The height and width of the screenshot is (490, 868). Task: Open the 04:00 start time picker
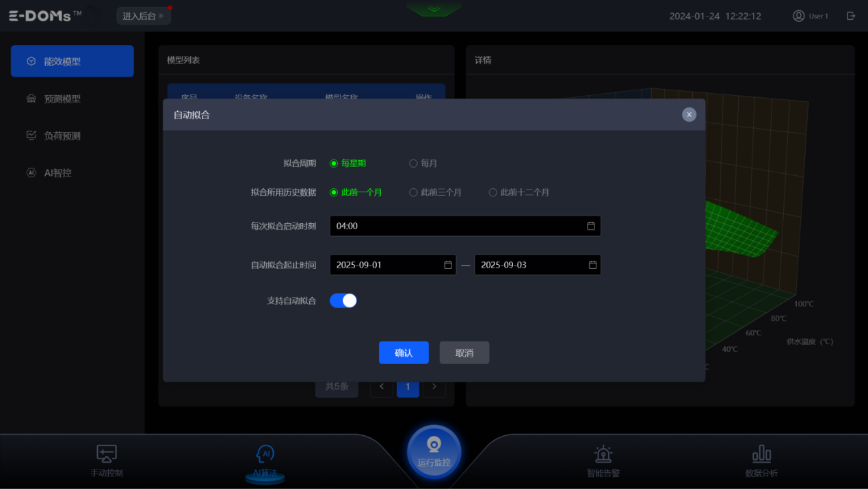[464, 226]
